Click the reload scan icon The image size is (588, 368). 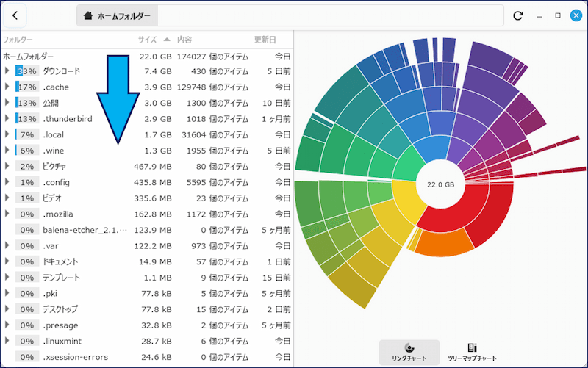point(518,15)
